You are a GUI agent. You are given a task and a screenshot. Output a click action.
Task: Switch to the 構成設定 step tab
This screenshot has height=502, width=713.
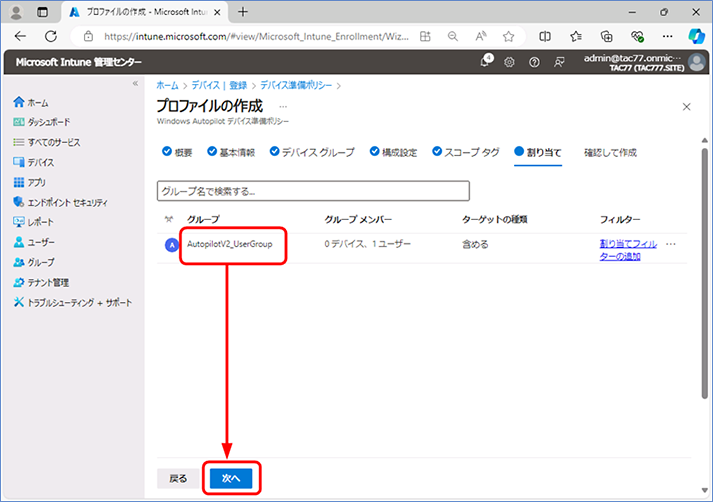pyautogui.click(x=393, y=152)
